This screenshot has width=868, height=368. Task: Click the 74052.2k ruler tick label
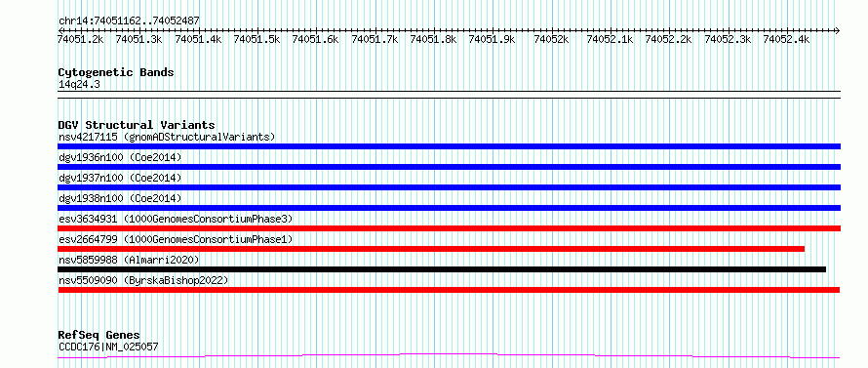[669, 39]
